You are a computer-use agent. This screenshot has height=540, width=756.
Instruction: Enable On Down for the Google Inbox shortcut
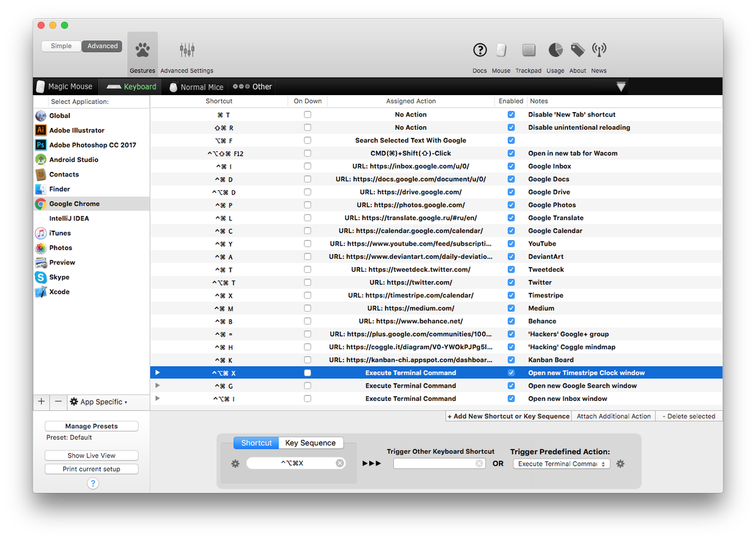coord(307,166)
